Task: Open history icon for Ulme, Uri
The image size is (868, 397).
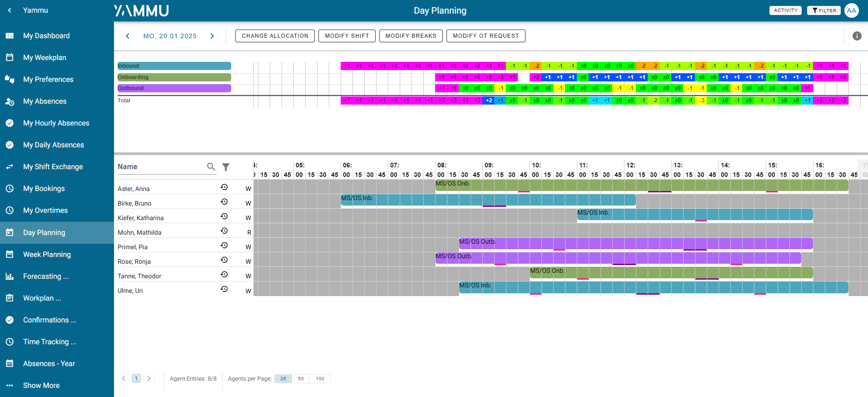Action: click(x=224, y=289)
